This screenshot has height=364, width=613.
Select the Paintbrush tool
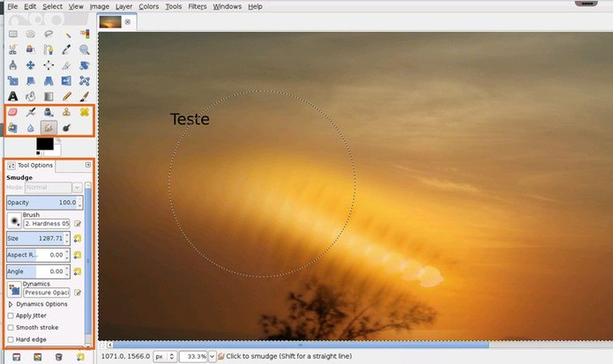(85, 96)
